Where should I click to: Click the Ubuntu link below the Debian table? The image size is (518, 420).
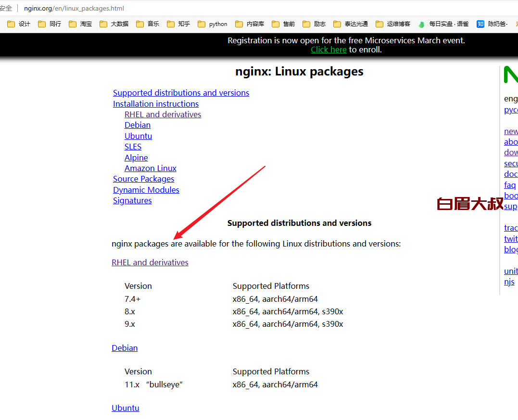coord(125,408)
